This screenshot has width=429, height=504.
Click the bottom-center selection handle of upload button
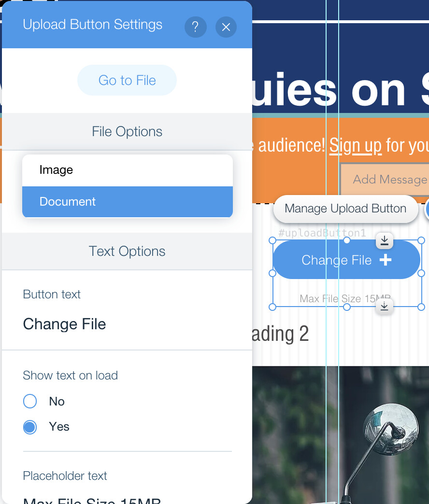347,307
